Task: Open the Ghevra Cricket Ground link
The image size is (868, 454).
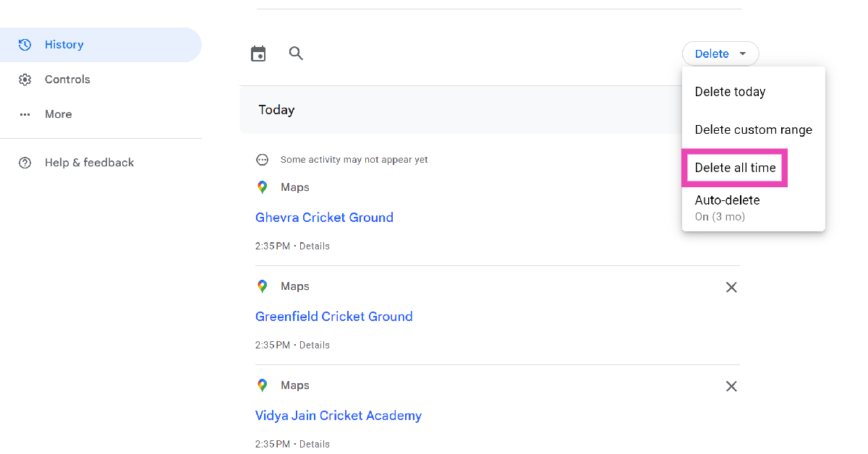Action: [324, 218]
